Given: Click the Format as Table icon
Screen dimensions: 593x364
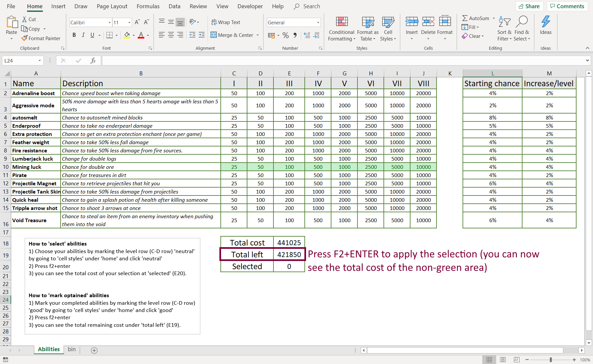Looking at the screenshot, I should point(368,22).
